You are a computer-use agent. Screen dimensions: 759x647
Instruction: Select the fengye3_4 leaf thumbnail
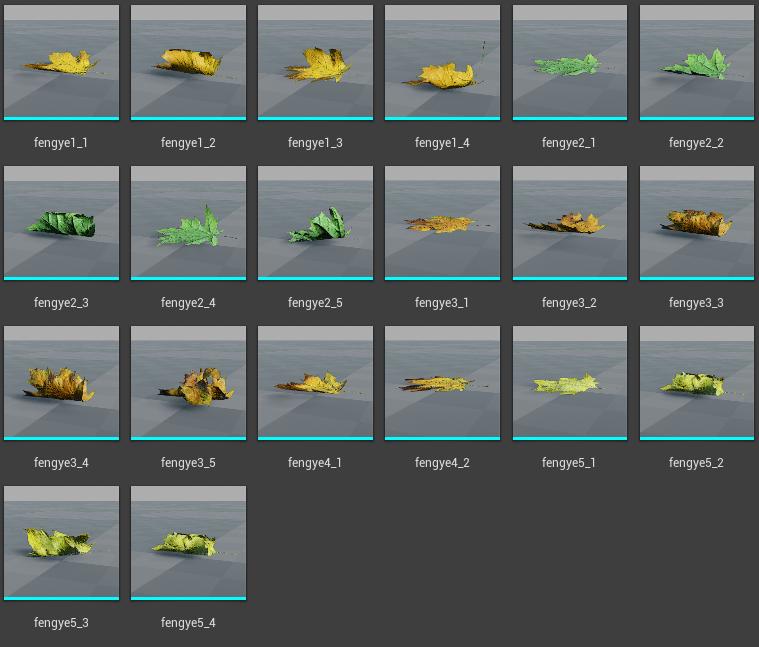61,383
